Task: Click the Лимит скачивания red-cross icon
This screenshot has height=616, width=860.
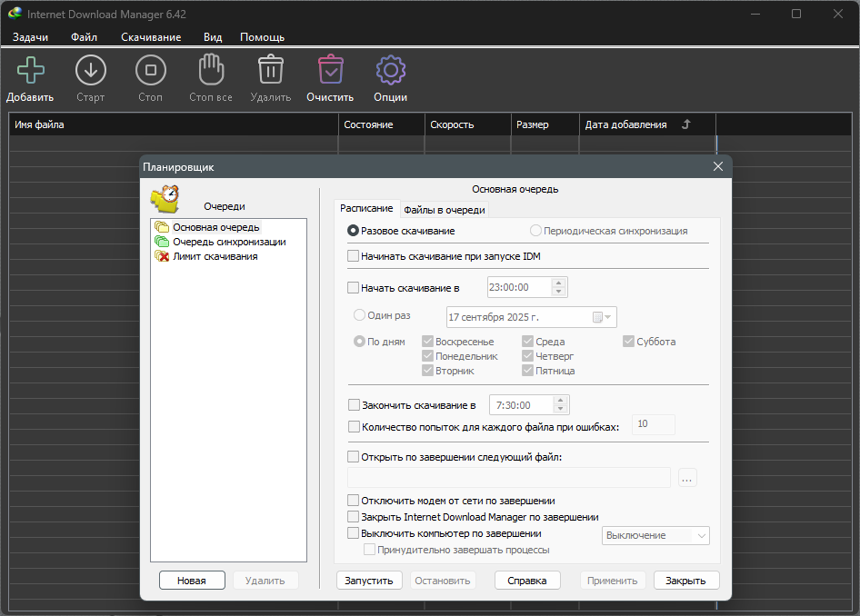Action: click(x=162, y=256)
